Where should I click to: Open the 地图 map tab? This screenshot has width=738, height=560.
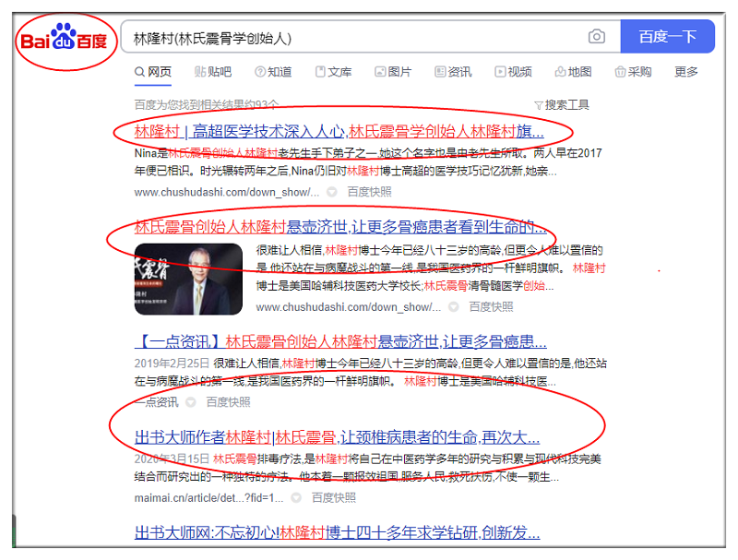click(x=573, y=72)
